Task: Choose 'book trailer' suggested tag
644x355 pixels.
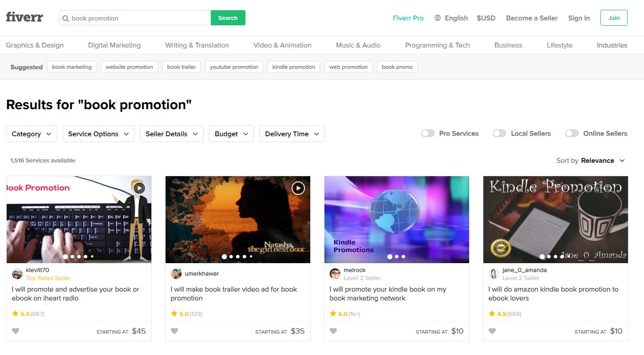Action: point(182,67)
